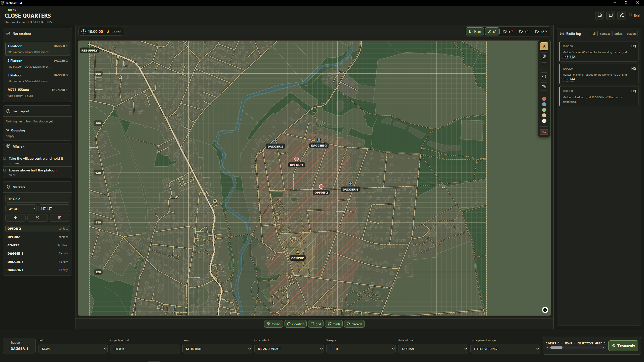
Task: Choose the polygon area tool
Action: (x=544, y=76)
